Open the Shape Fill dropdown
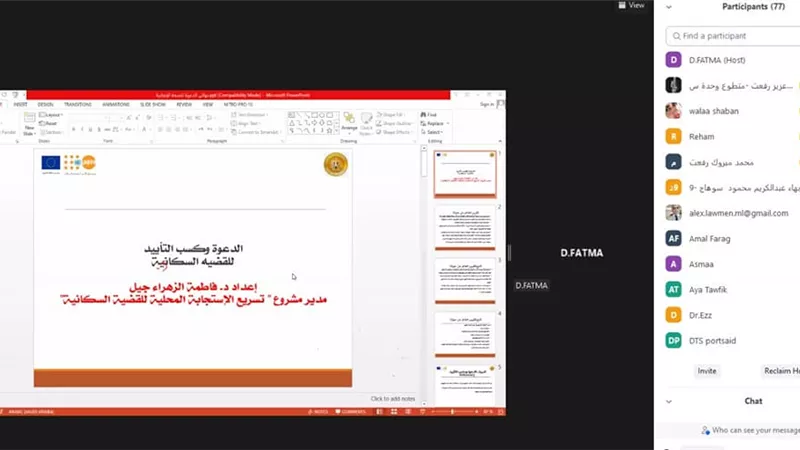This screenshot has height=450, width=800. pyautogui.click(x=393, y=115)
